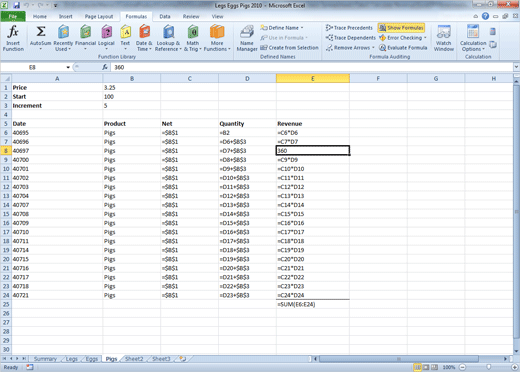Click the Save icon in Quick Access toolbar
520x372 pixels.
click(16, 5)
